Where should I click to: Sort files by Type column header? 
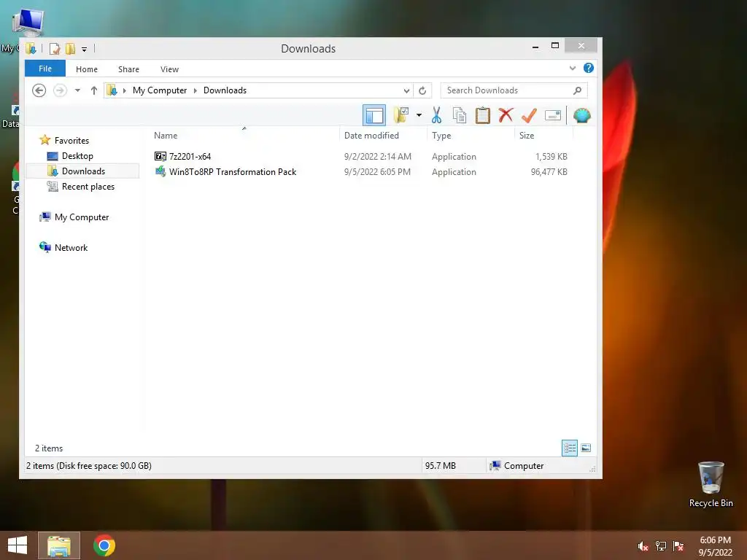(x=441, y=136)
